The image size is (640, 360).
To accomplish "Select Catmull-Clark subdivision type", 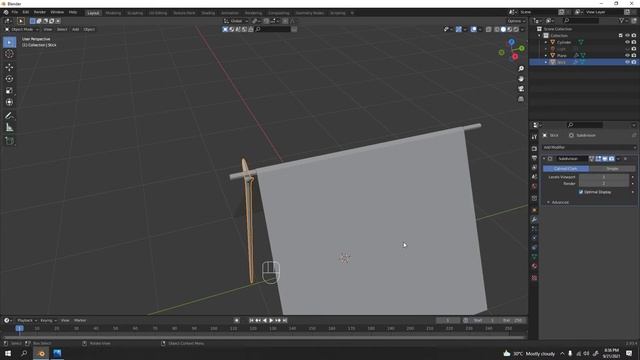I will [566, 169].
